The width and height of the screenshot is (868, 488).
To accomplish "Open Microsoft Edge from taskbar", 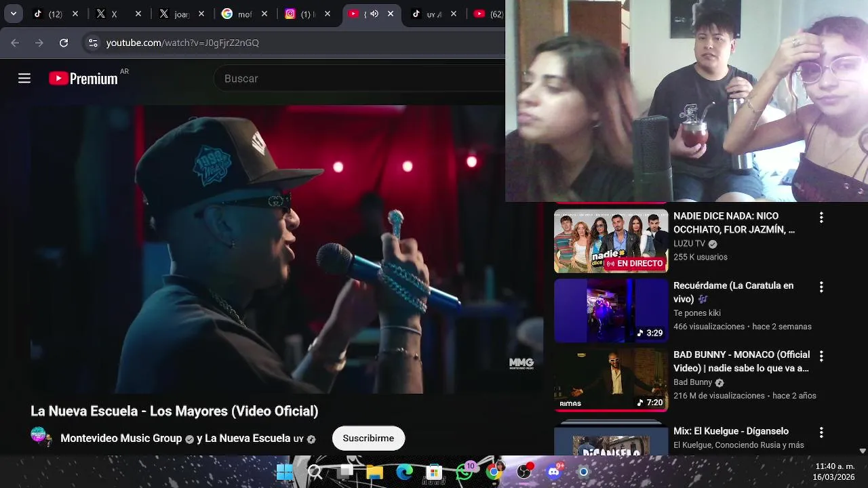I will (x=405, y=472).
